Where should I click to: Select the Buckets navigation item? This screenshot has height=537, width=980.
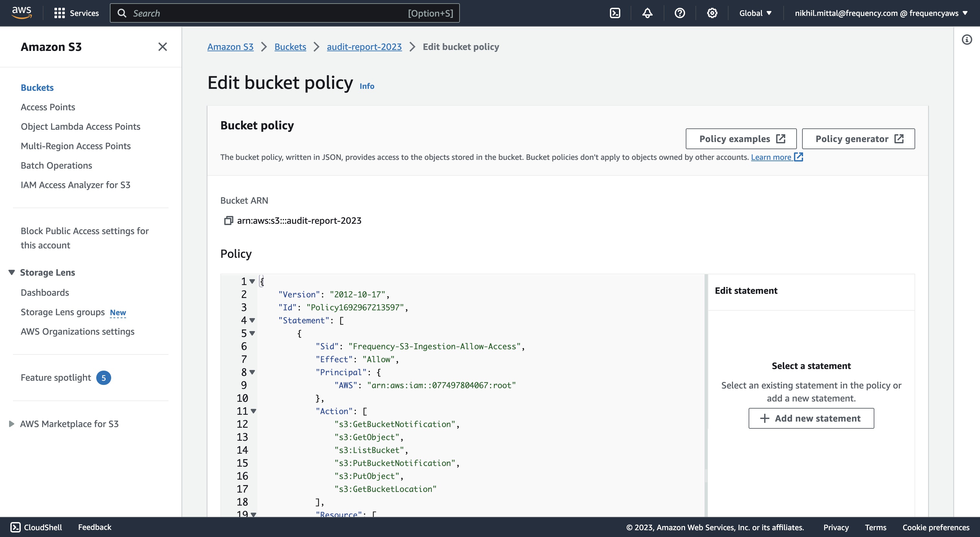pyautogui.click(x=37, y=87)
